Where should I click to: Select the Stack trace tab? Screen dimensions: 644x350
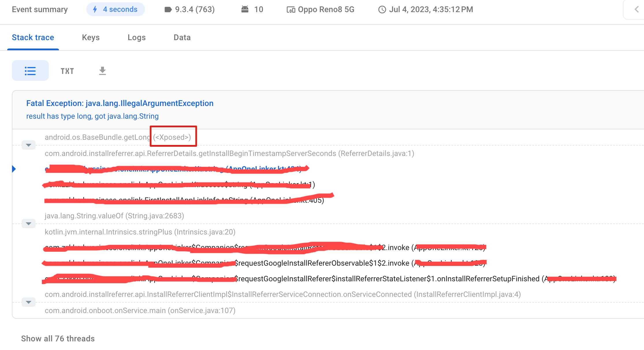click(33, 38)
